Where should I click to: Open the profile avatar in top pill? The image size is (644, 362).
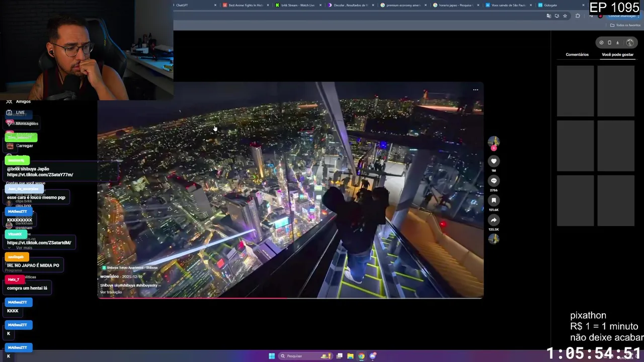(629, 43)
